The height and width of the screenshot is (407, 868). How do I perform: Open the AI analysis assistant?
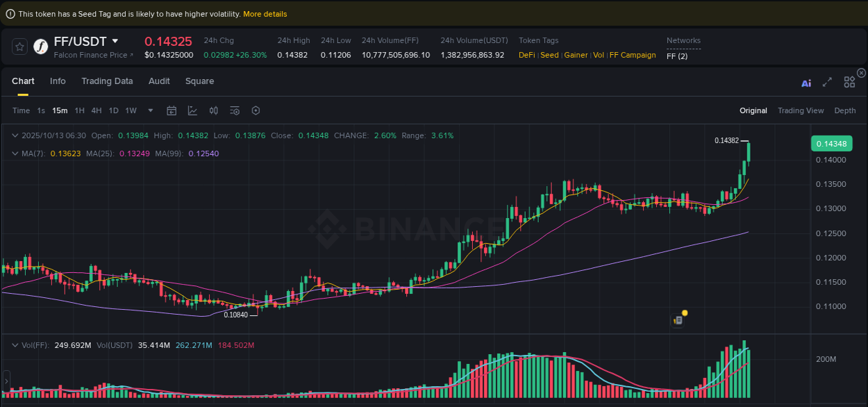pyautogui.click(x=806, y=81)
